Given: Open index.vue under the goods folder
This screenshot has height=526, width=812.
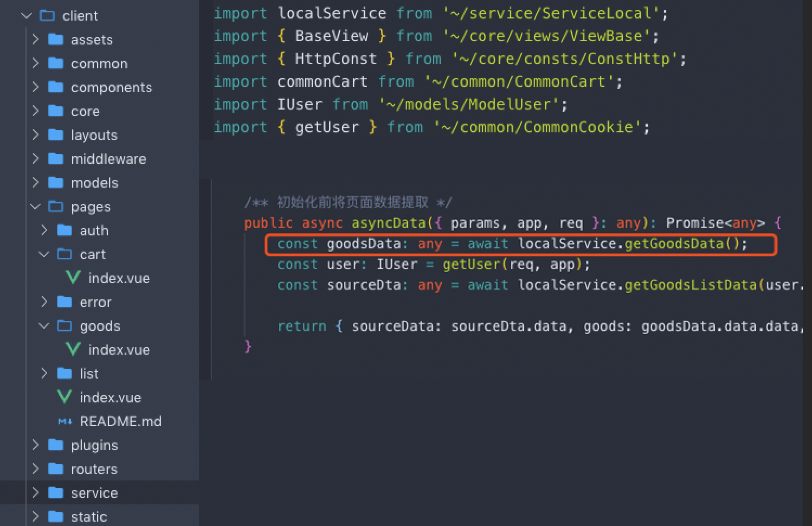Looking at the screenshot, I should point(119,350).
